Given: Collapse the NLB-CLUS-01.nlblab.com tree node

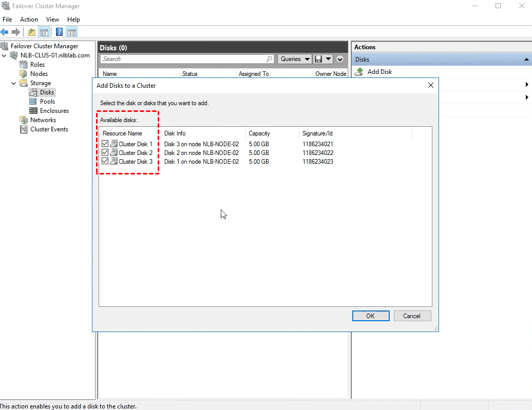Looking at the screenshot, I should (x=4, y=55).
